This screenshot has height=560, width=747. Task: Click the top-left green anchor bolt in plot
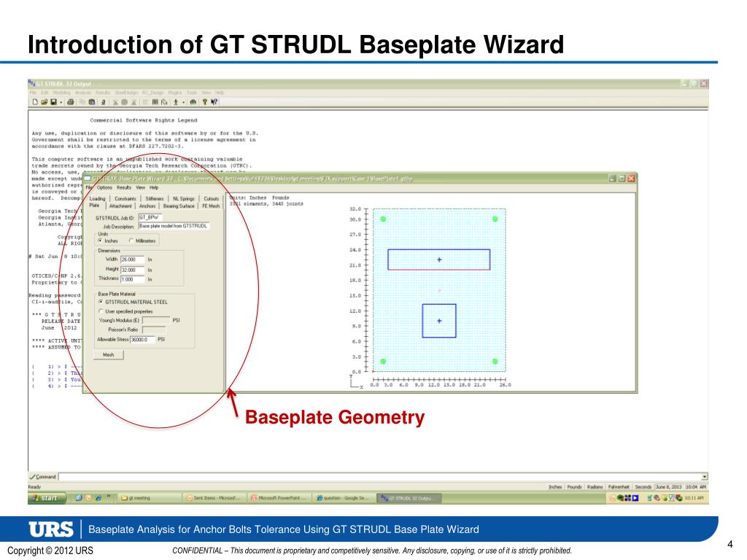point(383,219)
